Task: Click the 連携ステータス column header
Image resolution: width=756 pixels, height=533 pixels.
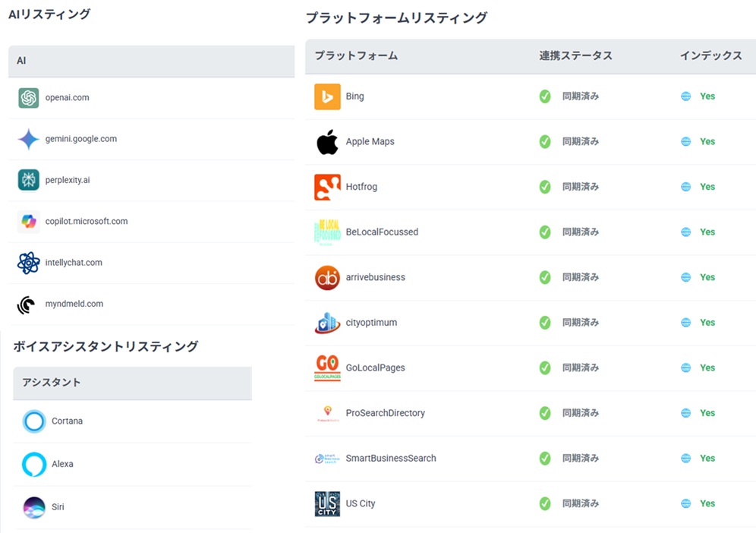Action: pyautogui.click(x=575, y=56)
